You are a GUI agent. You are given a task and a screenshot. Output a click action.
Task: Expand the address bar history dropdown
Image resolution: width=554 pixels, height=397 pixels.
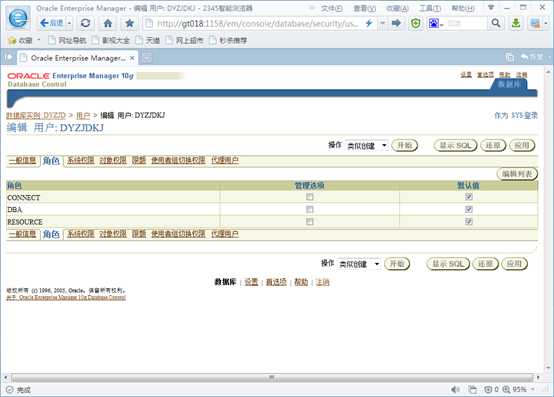382,23
